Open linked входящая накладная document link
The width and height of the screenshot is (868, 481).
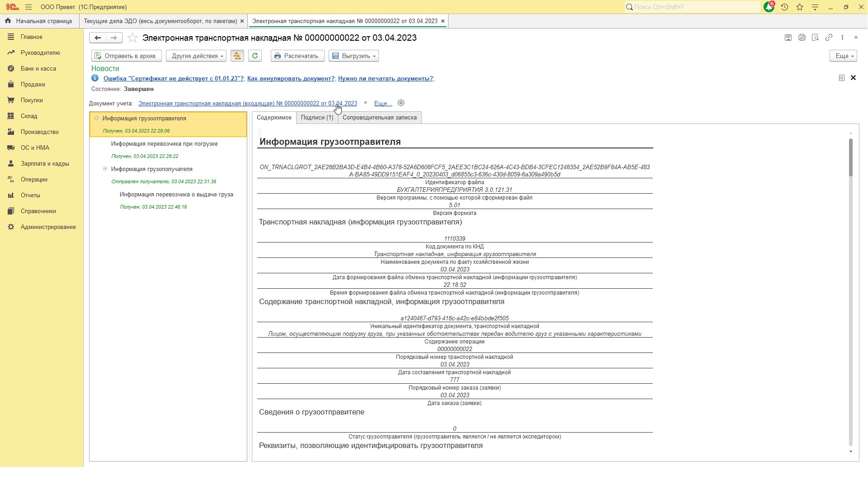248,104
